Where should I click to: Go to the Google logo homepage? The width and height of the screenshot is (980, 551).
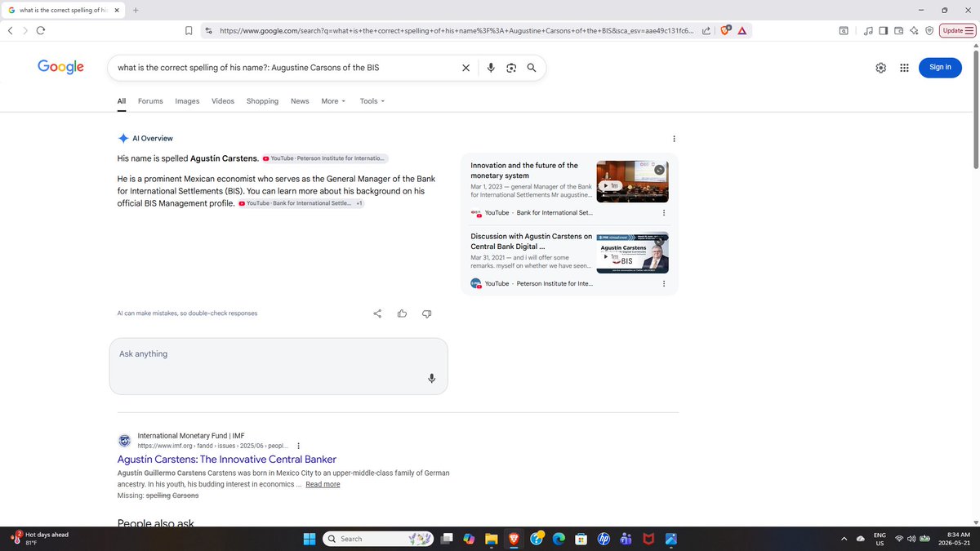[x=61, y=67]
